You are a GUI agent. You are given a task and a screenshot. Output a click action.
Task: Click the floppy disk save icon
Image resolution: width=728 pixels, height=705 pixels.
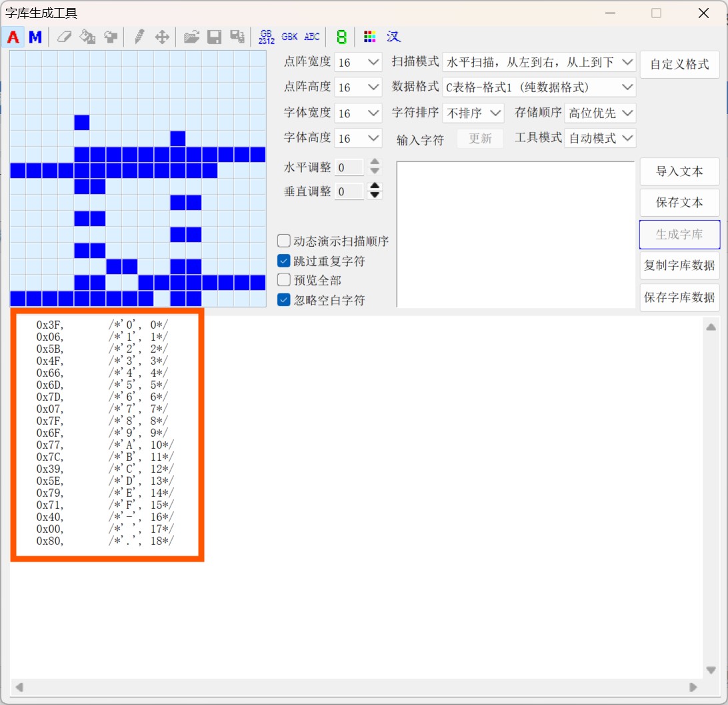pos(214,37)
